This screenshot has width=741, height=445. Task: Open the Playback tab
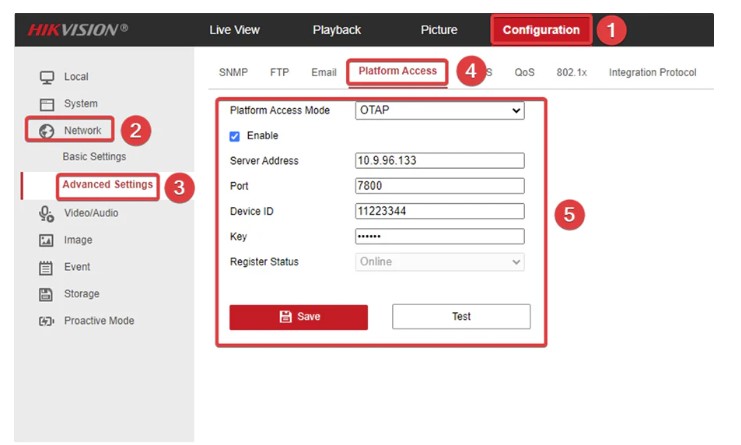click(x=336, y=30)
